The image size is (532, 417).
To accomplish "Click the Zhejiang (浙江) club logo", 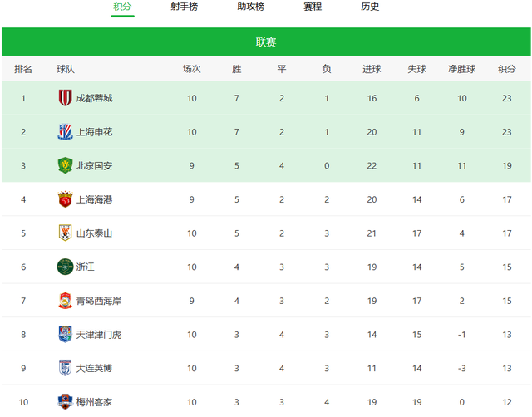I will 65,267.
